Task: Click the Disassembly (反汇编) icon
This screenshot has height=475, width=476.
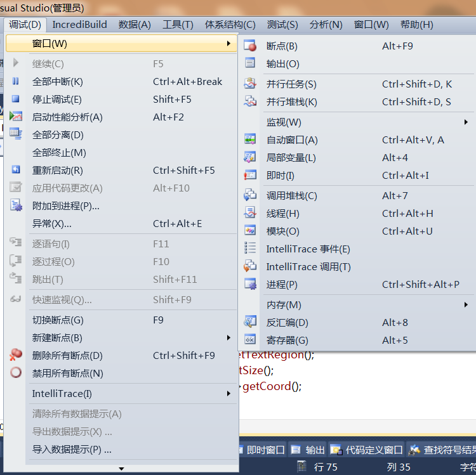Action: click(x=250, y=322)
